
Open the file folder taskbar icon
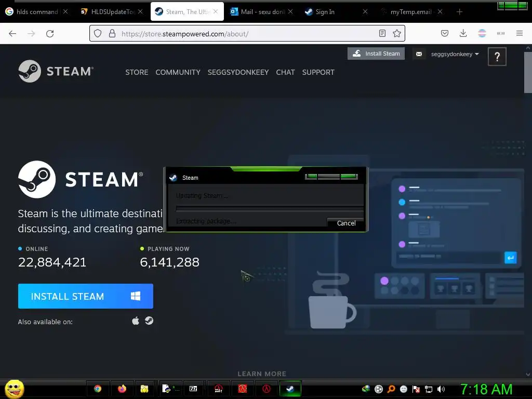144,389
